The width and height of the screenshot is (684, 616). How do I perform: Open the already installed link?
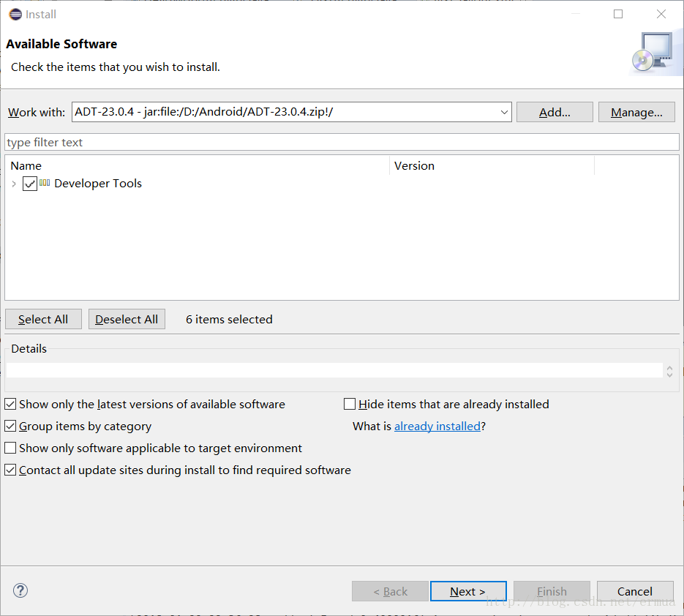pos(437,426)
